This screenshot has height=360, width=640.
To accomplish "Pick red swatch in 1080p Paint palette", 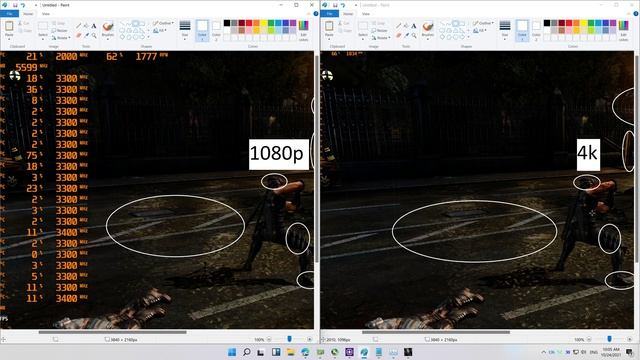I will 249,23.
